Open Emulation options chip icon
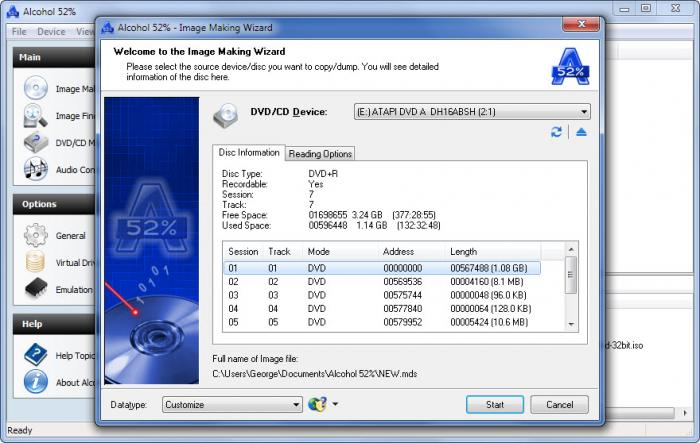 click(36, 288)
